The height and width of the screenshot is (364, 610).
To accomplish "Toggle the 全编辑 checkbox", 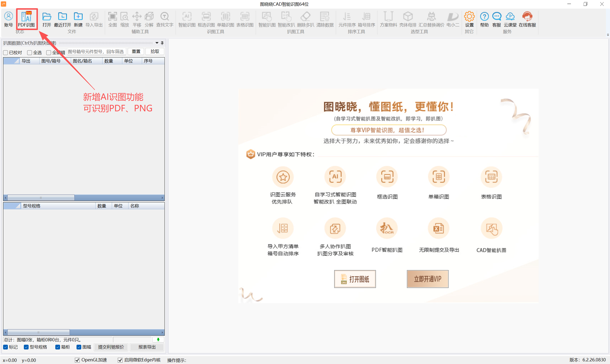I will pos(49,52).
